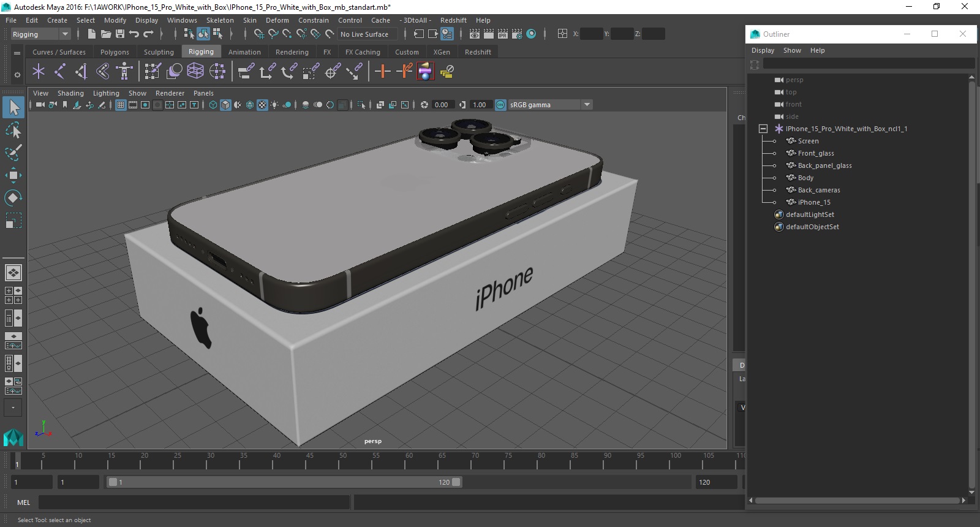Open the IK handle tool on shelf
This screenshot has height=527, width=980.
coord(81,72)
